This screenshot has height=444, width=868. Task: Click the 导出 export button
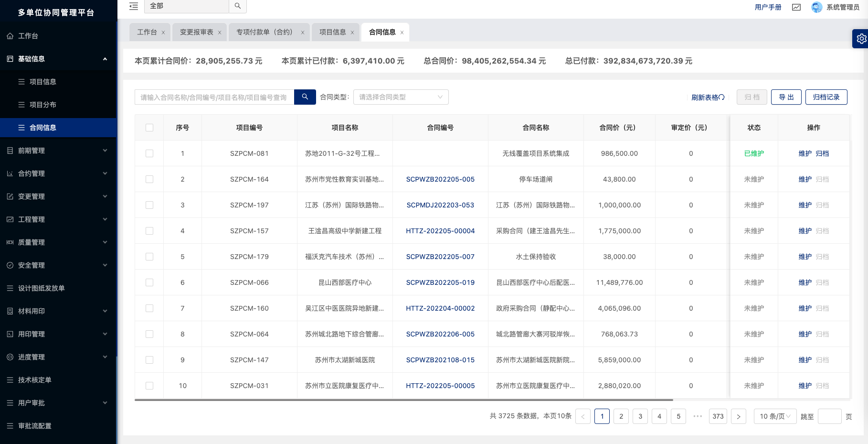[786, 97]
